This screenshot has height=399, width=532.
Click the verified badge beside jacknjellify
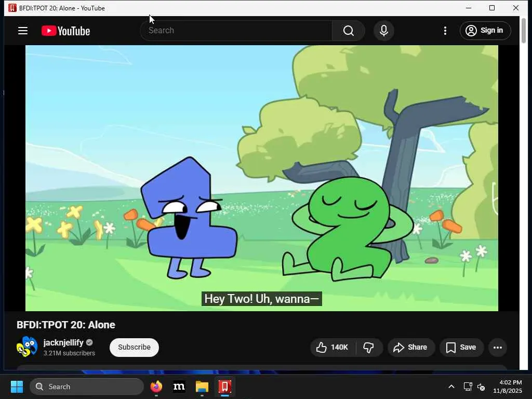pyautogui.click(x=89, y=343)
